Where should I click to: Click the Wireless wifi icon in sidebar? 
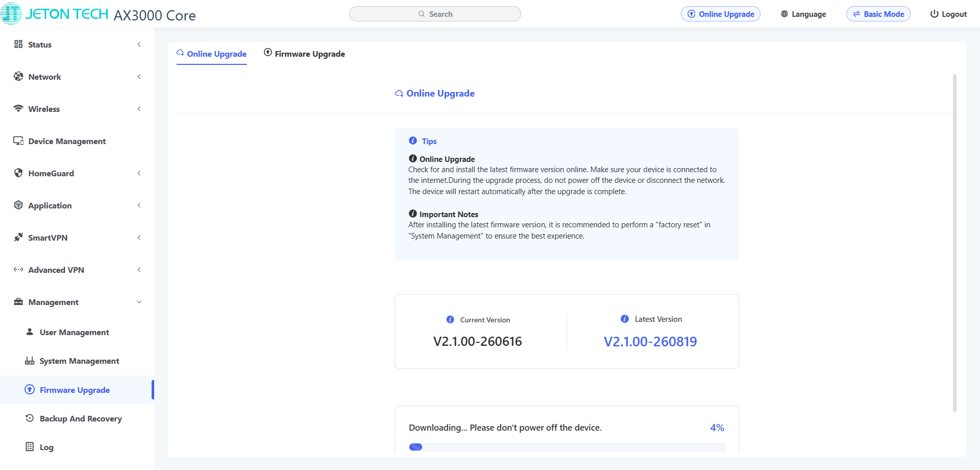click(18, 108)
